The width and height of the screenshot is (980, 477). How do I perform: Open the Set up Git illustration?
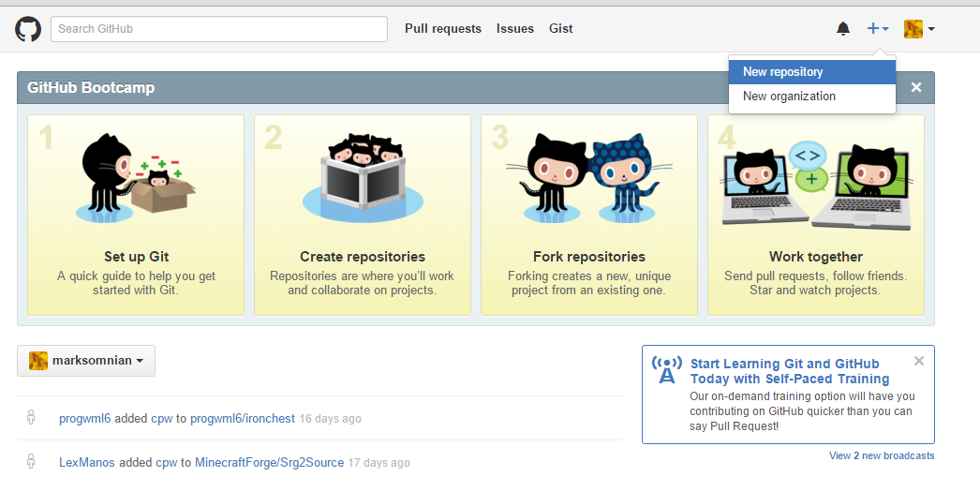pos(136,178)
